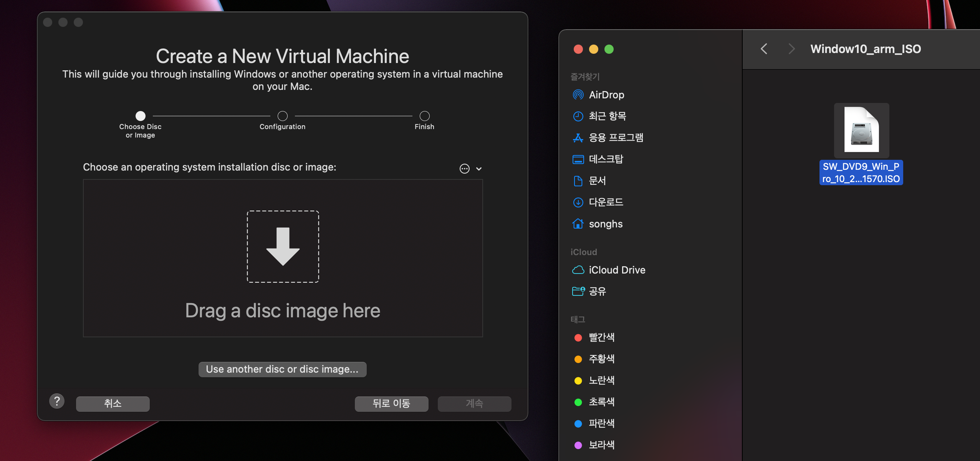Select the Finish step indicator
The width and height of the screenshot is (980, 461).
pyautogui.click(x=425, y=116)
